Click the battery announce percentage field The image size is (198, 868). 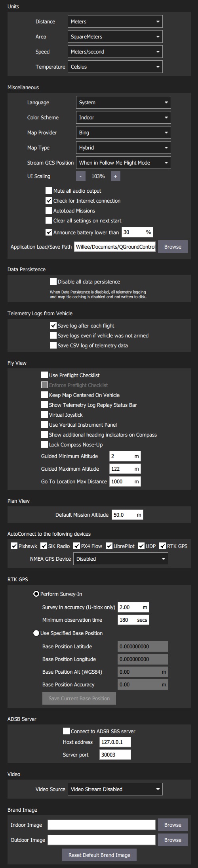[137, 232]
